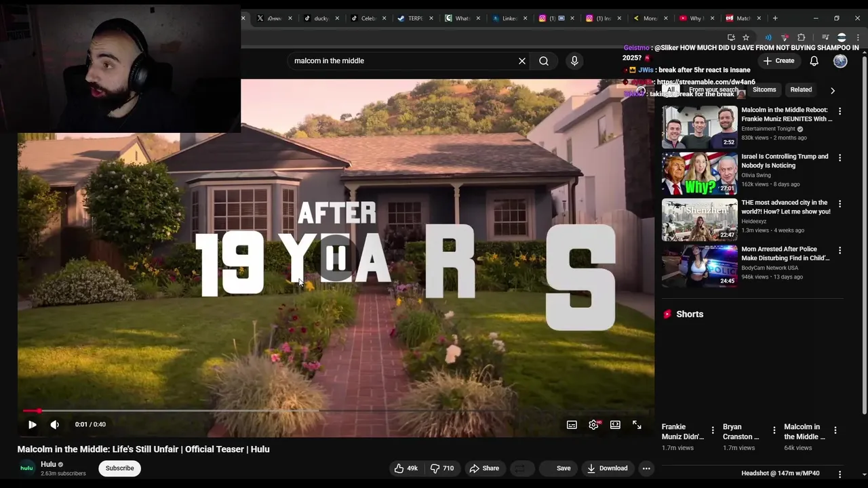
Task: Open the Create menu
Action: 778,61
